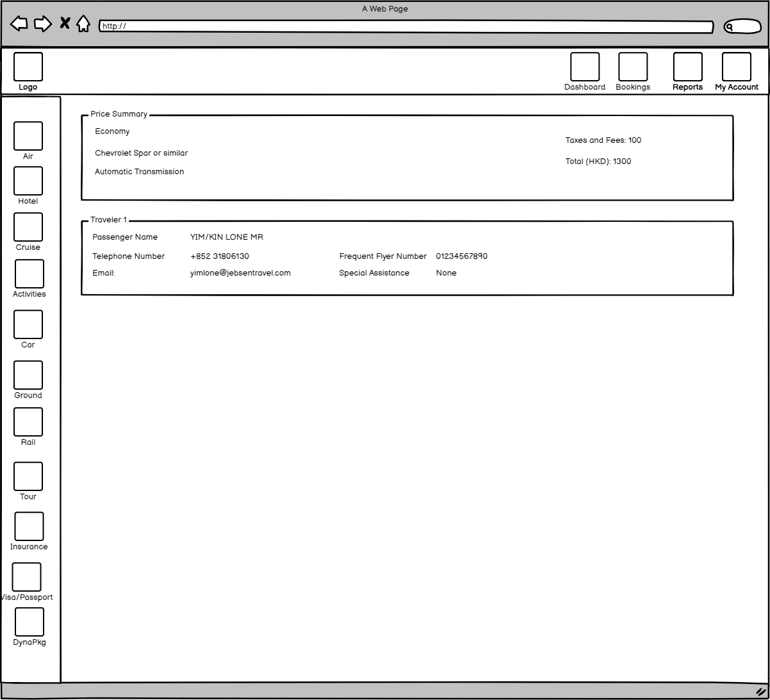Click the Air icon in sidebar
Image resolution: width=770 pixels, height=700 pixels.
click(x=28, y=136)
